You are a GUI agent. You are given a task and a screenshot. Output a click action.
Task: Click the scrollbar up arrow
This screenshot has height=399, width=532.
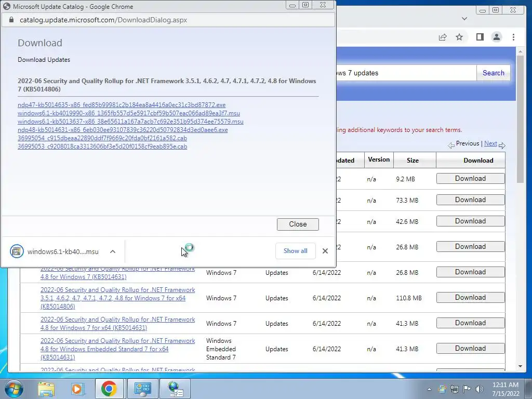520,51
